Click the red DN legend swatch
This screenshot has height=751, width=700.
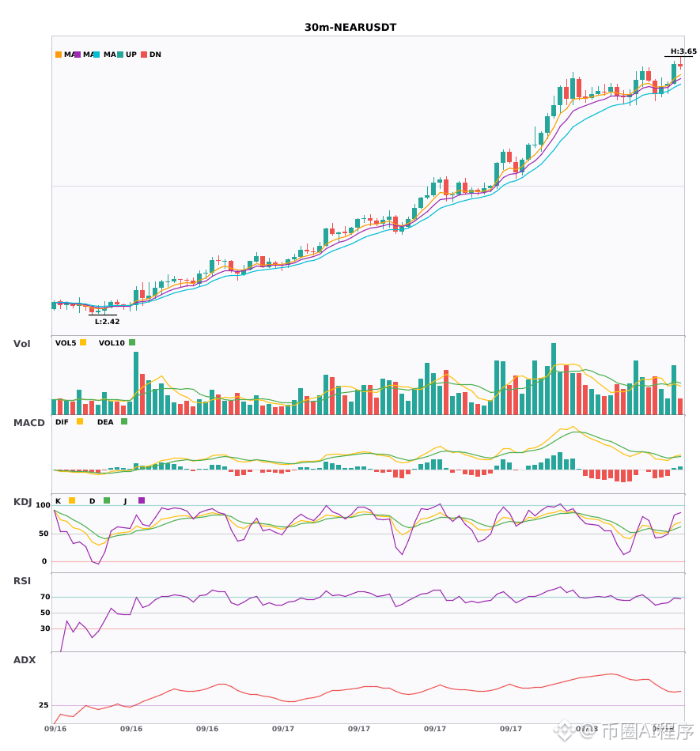(x=144, y=55)
